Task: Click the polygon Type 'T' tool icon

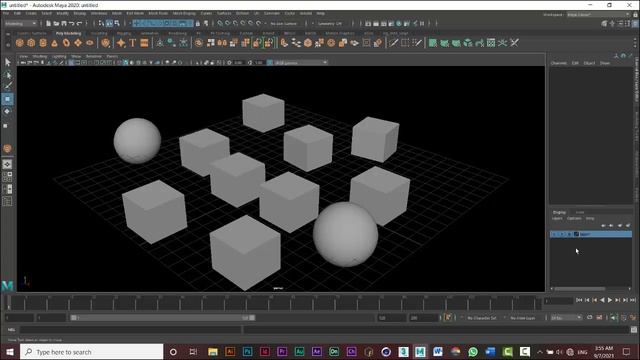Action: tap(132, 43)
